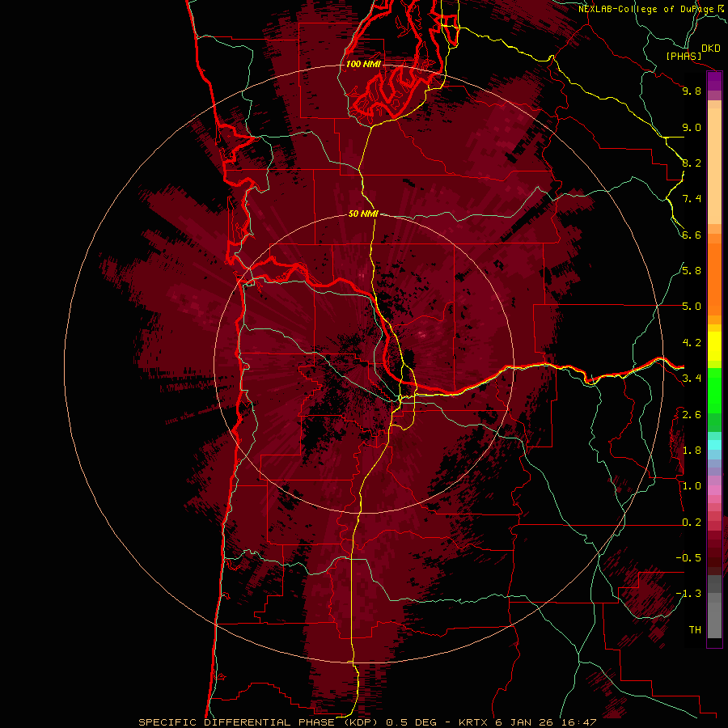Image resolution: width=728 pixels, height=728 pixels.
Task: Click the 7.4 scale value
Action: [x=692, y=199]
